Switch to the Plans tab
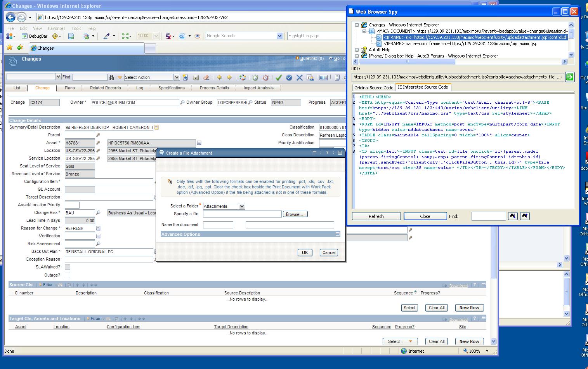Viewport: 588px width, 369px height. (x=70, y=88)
